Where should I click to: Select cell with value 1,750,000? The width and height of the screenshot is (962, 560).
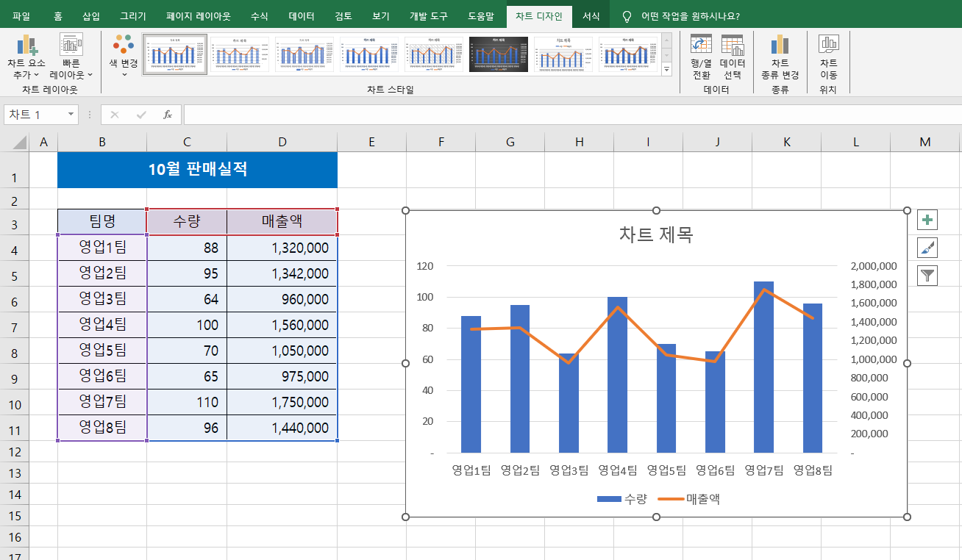coord(282,402)
